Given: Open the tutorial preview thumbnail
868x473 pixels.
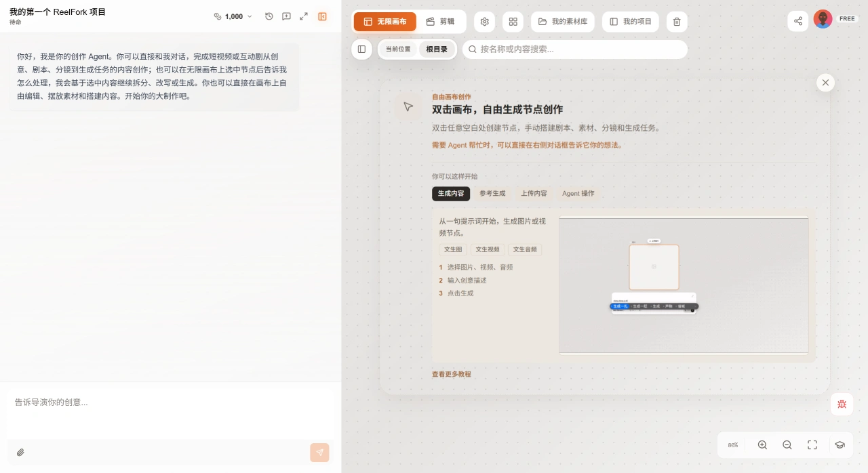Looking at the screenshot, I should point(684,285).
